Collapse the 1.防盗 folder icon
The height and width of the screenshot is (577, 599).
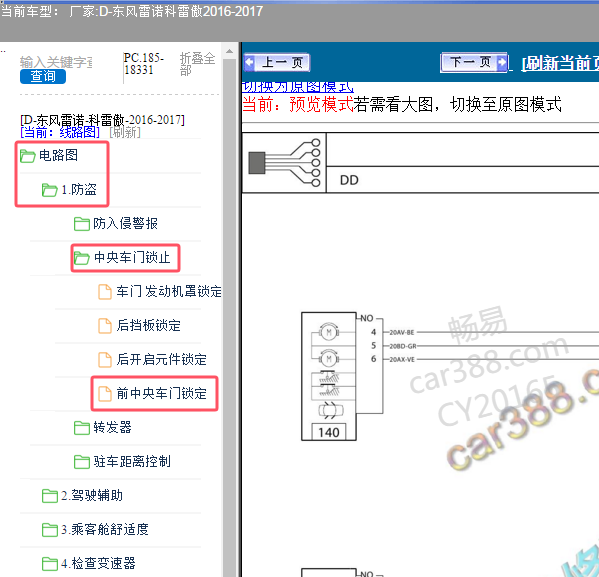(x=50, y=190)
